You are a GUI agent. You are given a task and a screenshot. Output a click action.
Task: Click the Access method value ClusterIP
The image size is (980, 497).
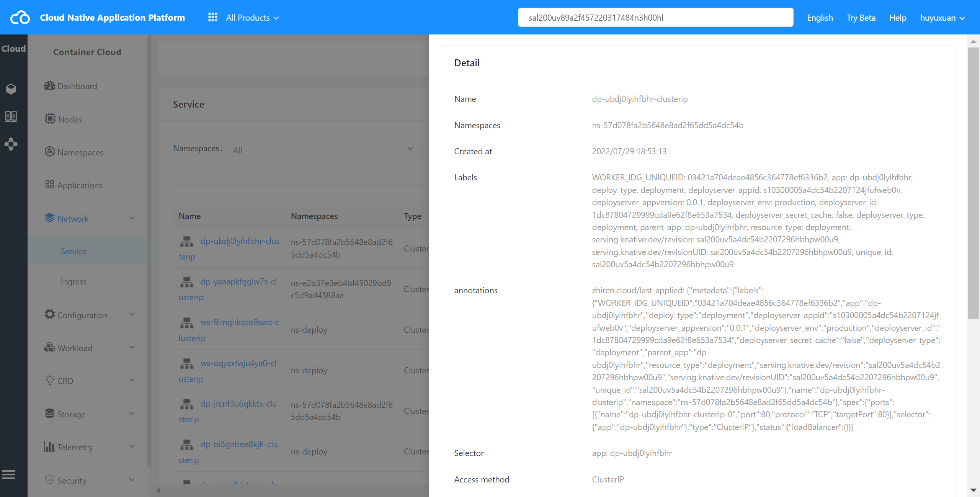point(608,479)
